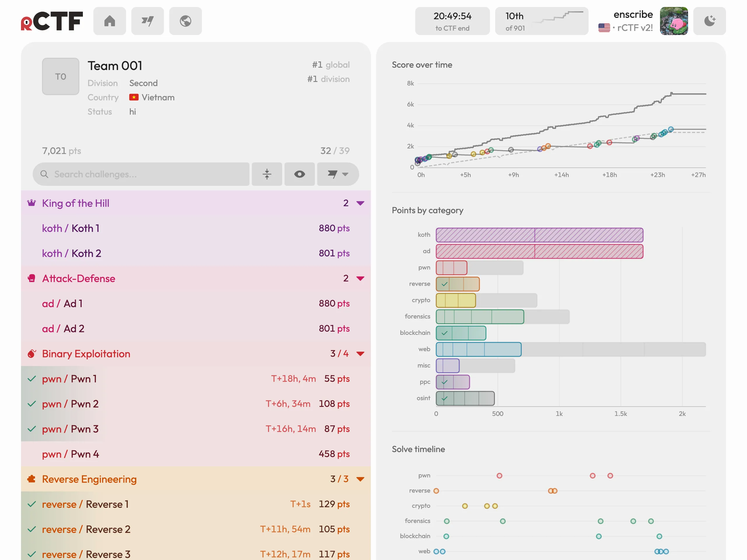Viewport: 747px width, 560px height.
Task: Click the US flag beside rCTF v2!
Action: point(604,28)
